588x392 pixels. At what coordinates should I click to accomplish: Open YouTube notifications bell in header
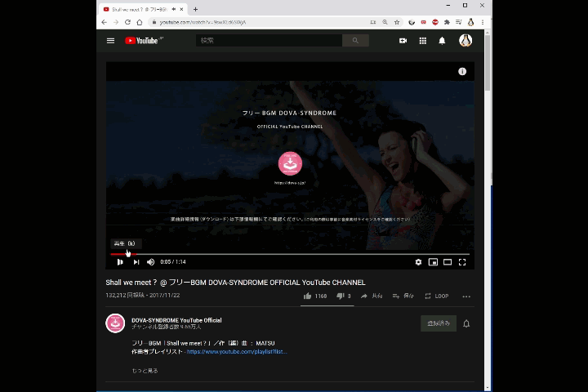(x=442, y=41)
